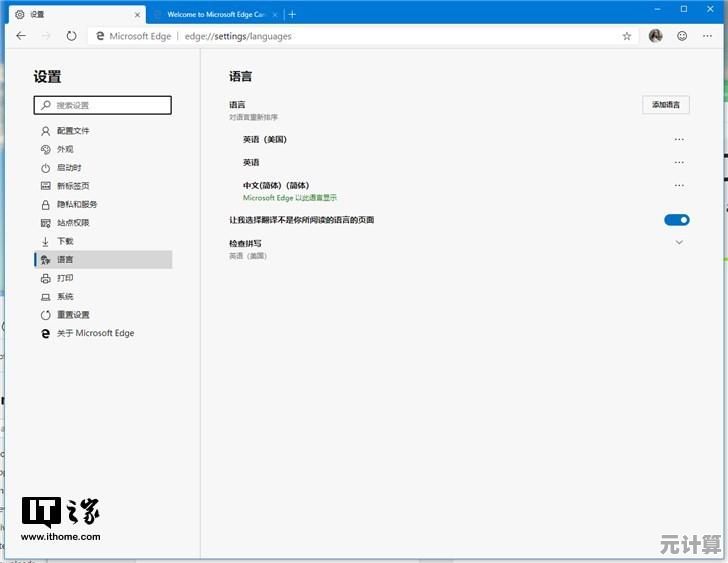
Task: Click the 检查拼写 label text
Action: pos(245,243)
